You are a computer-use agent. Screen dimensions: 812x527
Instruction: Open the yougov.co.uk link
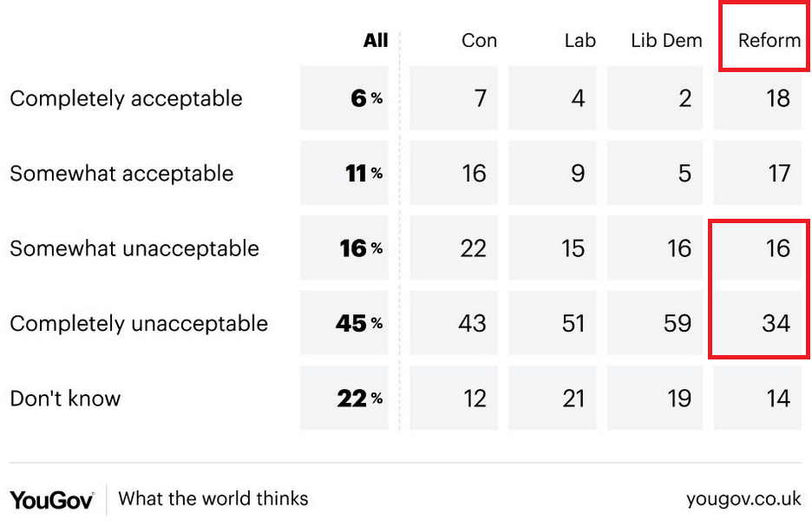point(743,499)
